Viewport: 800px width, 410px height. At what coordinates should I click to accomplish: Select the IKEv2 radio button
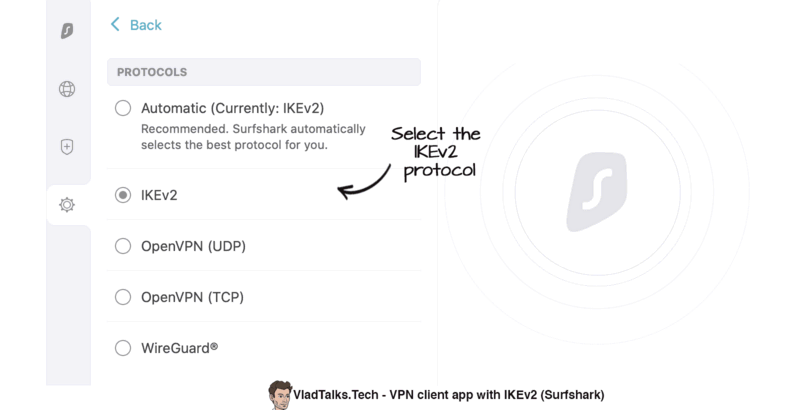pyautogui.click(x=123, y=195)
